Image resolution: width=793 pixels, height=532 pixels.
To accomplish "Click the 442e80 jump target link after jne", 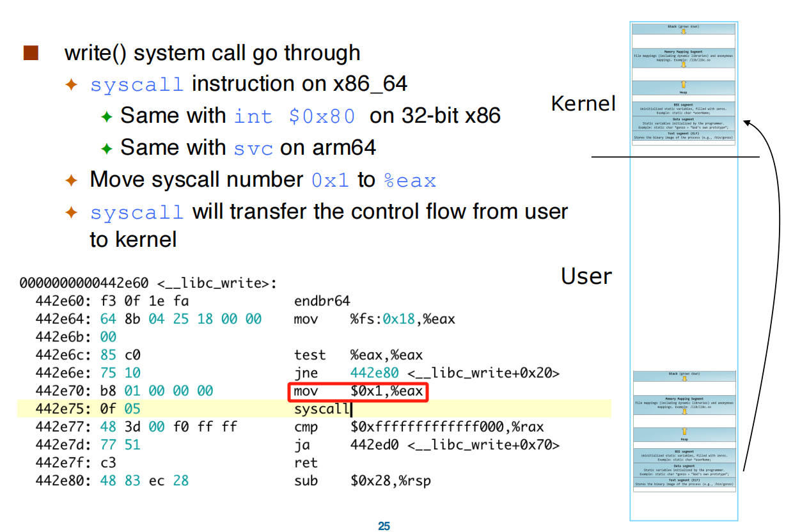I will tap(374, 373).
